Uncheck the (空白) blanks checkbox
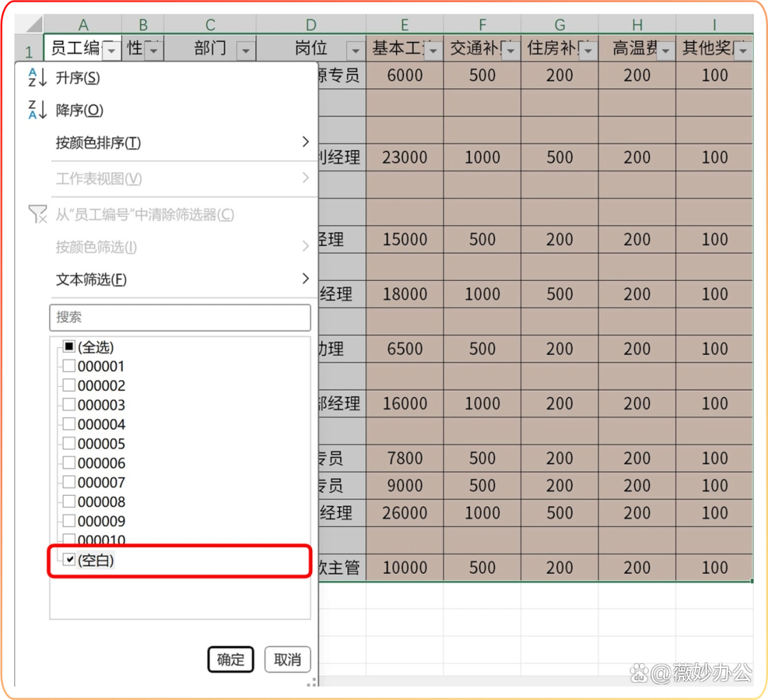This screenshot has width=768, height=700. coord(69,560)
